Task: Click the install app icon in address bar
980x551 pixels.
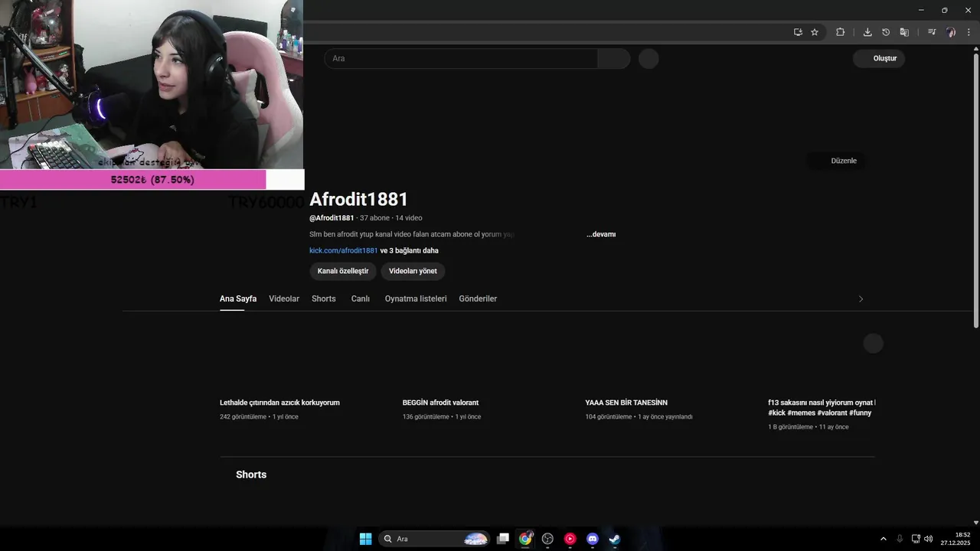Action: [x=798, y=32]
